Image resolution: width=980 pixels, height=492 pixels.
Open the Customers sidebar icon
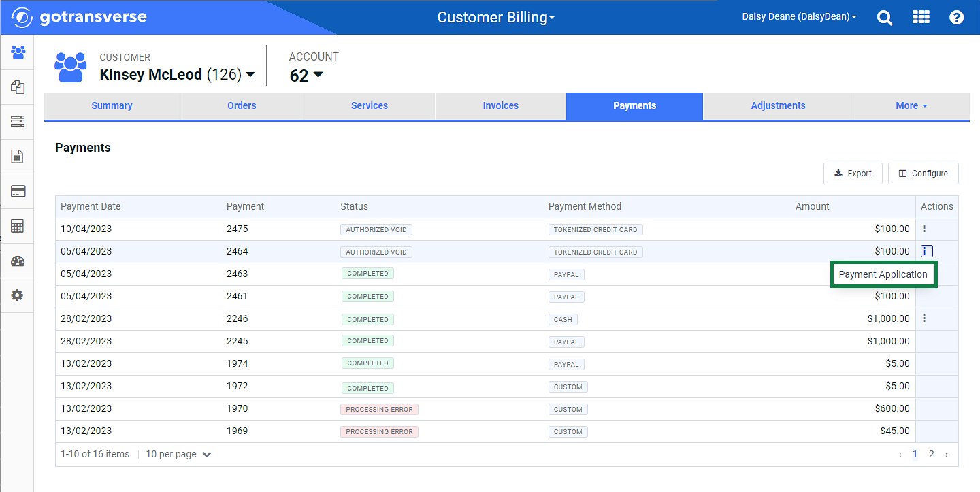pos(18,52)
